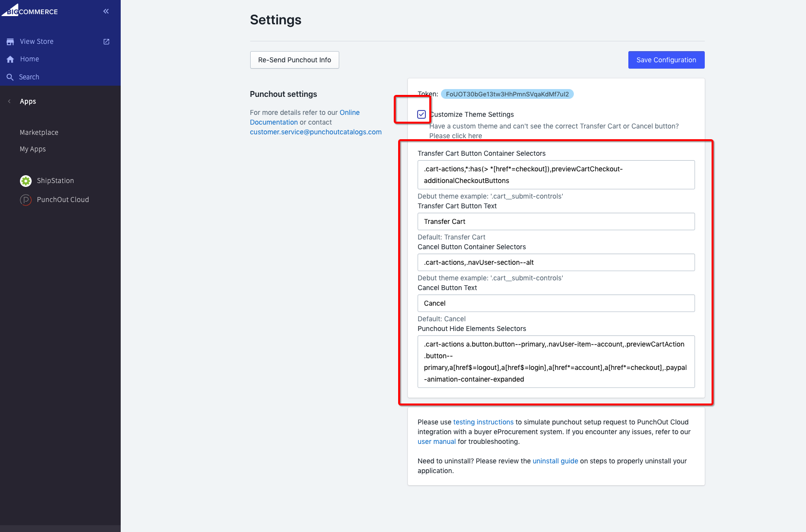Uncheck Customize Theme Settings checkbox
Viewport: 806px width, 532px height.
[421, 114]
